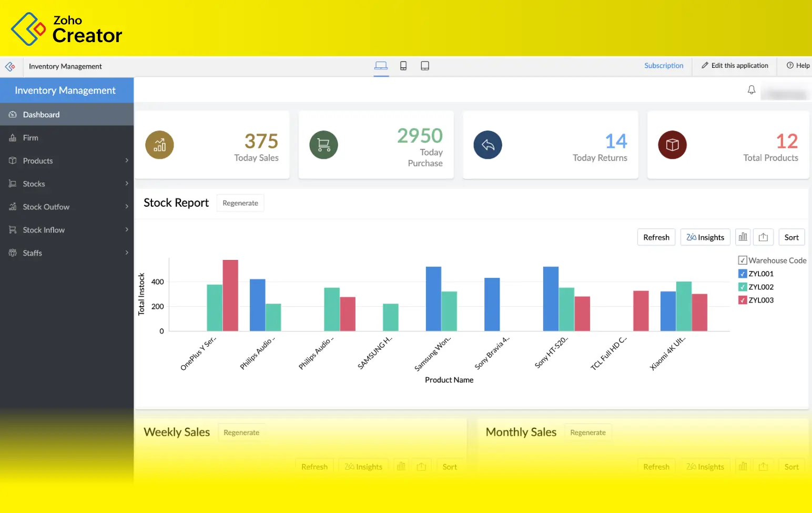Open notifications bell icon

pos(752,90)
